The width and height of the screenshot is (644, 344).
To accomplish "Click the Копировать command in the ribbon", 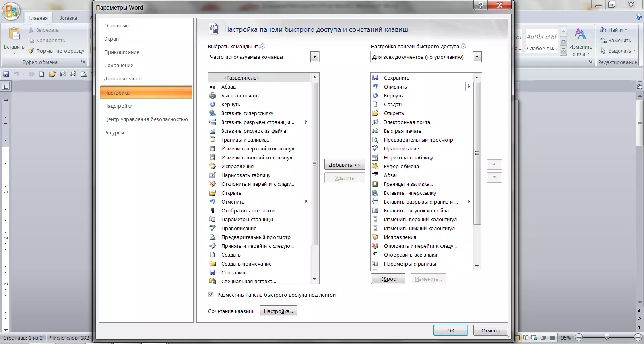I will 46,41.
